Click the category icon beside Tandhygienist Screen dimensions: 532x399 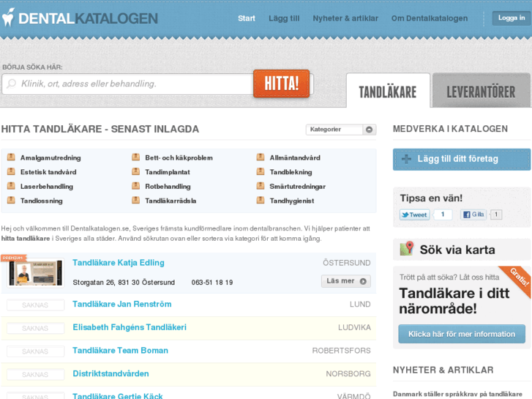(x=261, y=200)
